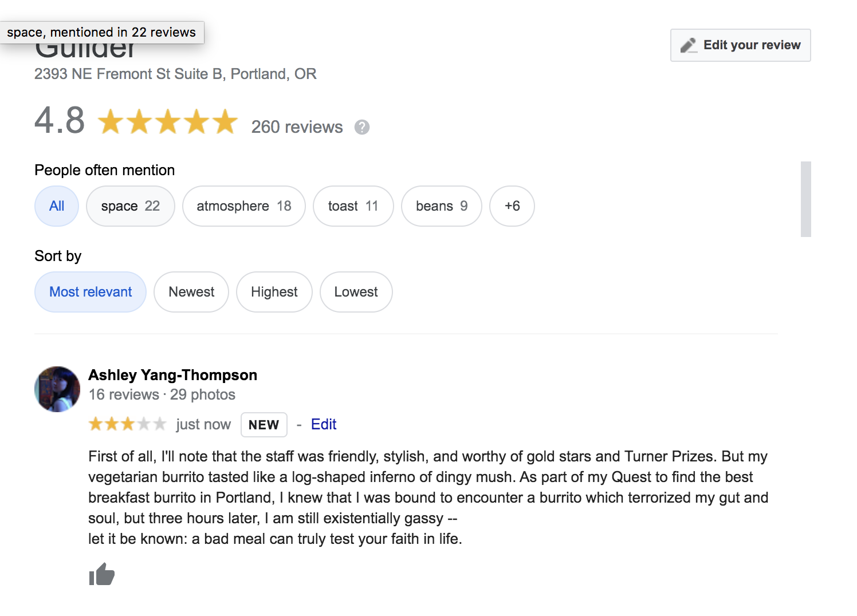Sort reviews by Lowest rating
The image size is (857, 616).
point(356,292)
